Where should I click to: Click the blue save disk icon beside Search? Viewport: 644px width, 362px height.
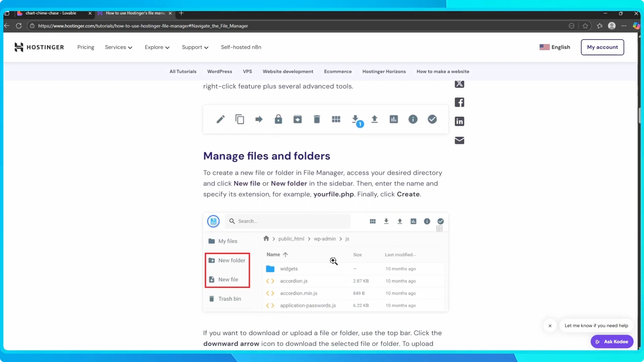tap(213, 221)
